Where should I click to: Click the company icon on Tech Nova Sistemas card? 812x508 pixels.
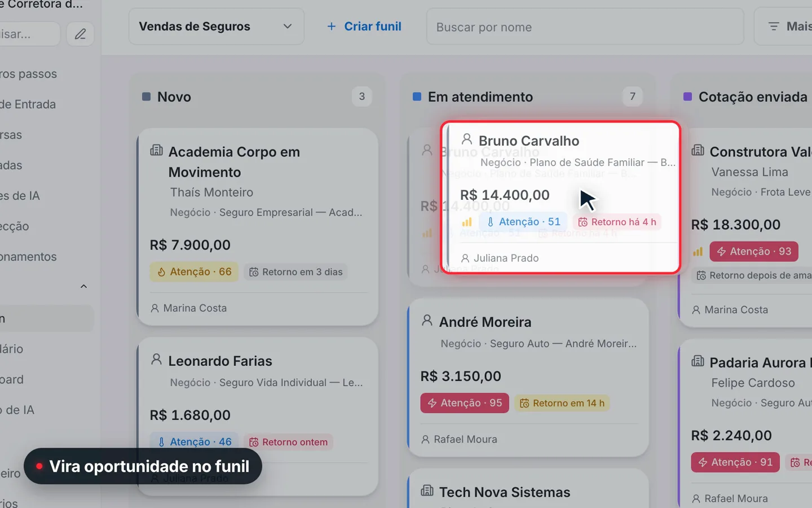coord(427,491)
